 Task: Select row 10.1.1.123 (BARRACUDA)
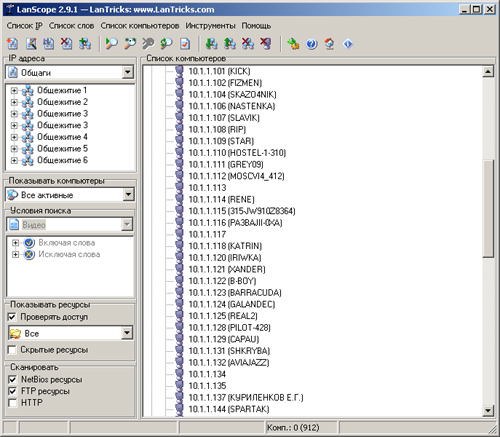pyautogui.click(x=235, y=292)
